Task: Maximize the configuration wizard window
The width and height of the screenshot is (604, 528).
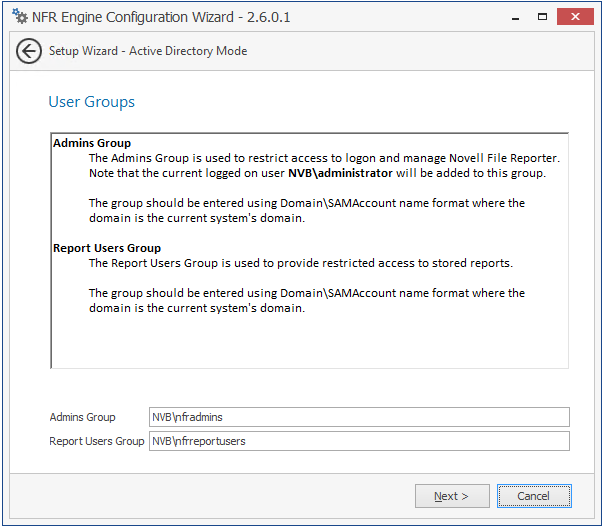Action: click(x=542, y=17)
